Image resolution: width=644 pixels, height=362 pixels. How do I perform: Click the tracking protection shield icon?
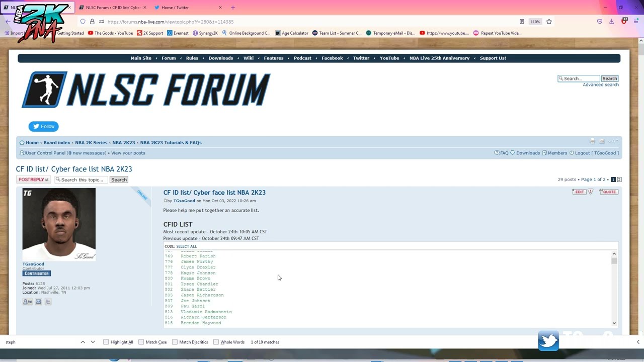pos(83,22)
